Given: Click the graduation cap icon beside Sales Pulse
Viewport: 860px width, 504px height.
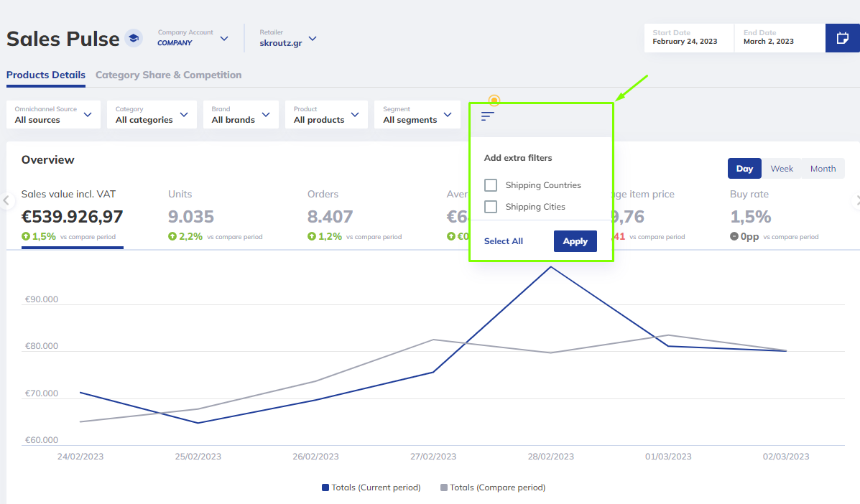Looking at the screenshot, I should point(133,38).
